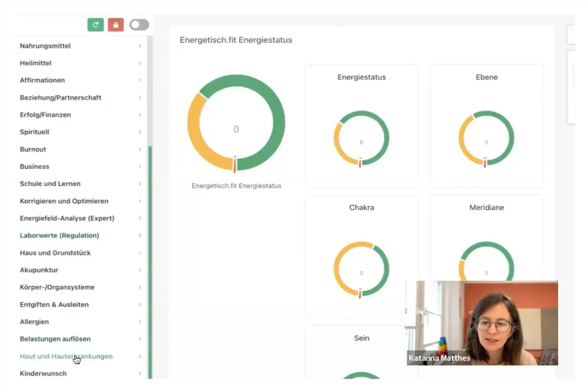Click the Katarina Matthes webcam video thumbnail
Viewport: 588px width, 392px height.
(482, 322)
